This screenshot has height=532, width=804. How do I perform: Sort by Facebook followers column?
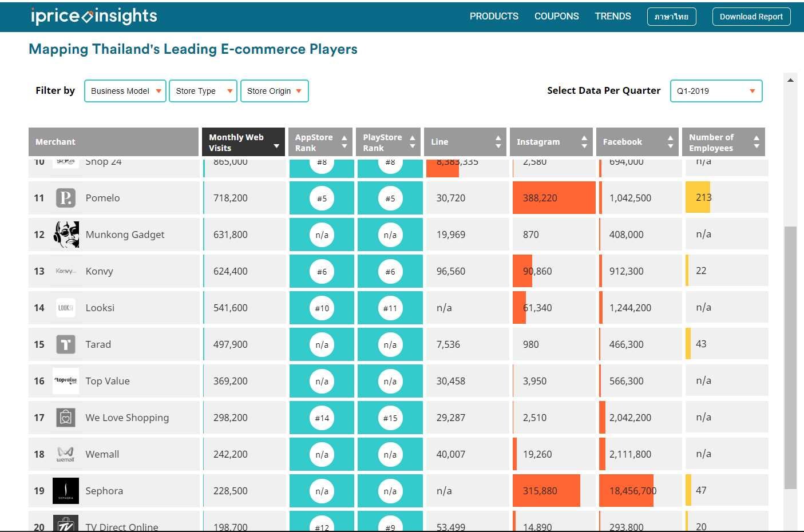coord(637,142)
